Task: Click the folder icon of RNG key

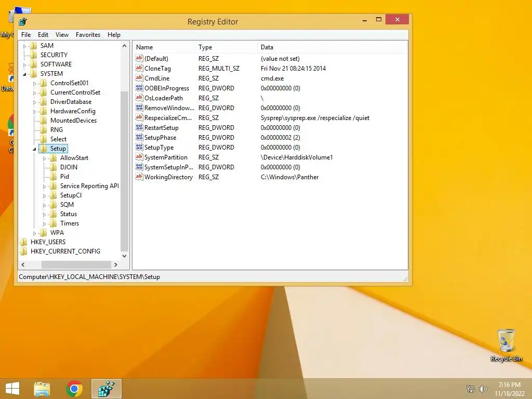Action: tap(44, 129)
